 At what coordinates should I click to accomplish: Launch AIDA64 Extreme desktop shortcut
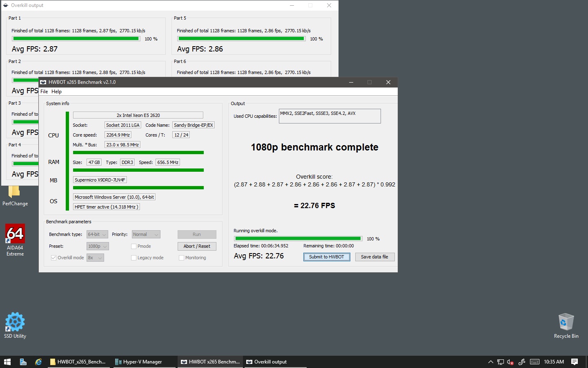click(15, 240)
